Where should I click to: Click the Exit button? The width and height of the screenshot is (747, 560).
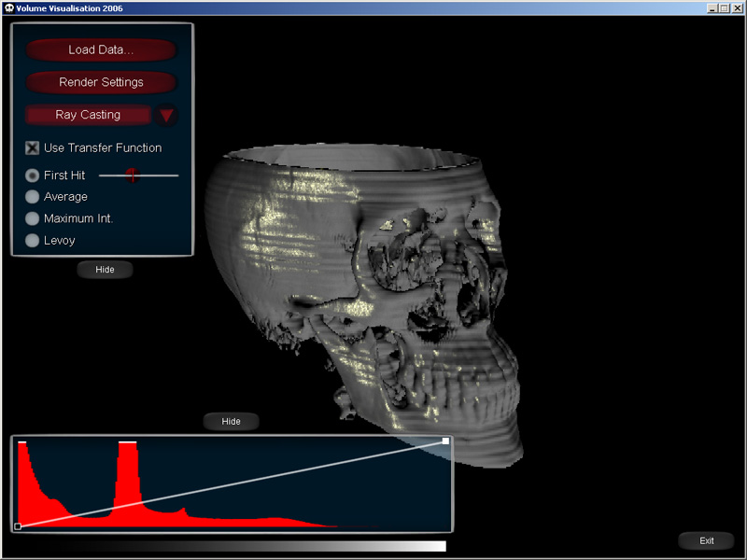706,540
